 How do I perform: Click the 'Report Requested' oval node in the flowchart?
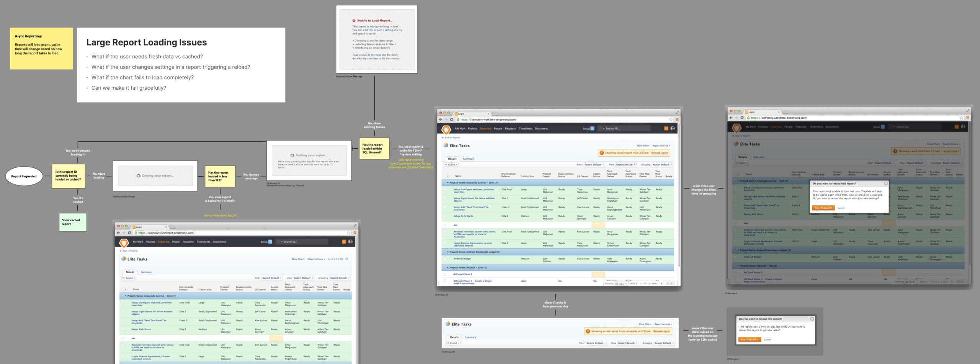point(24,177)
